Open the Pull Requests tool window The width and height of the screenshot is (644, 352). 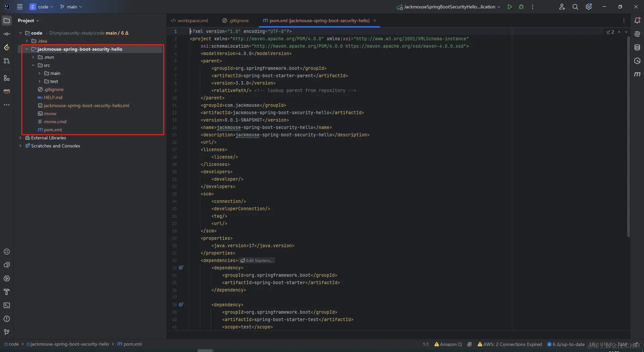[7, 61]
